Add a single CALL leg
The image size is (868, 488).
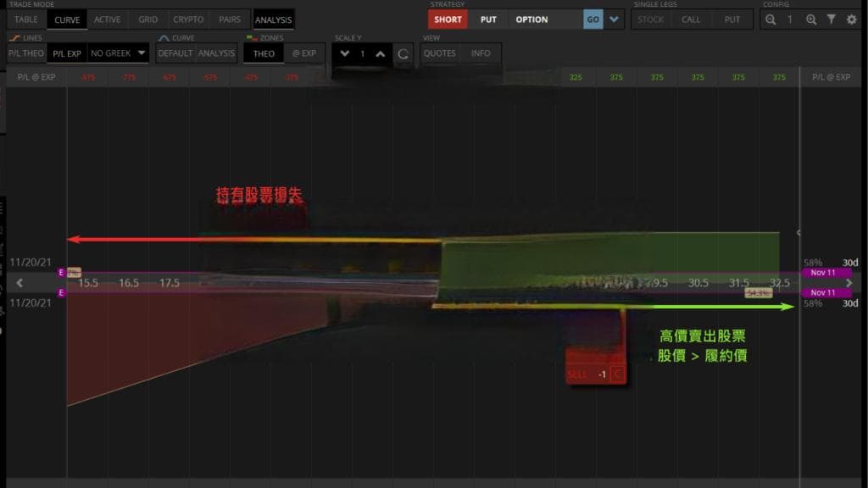691,19
